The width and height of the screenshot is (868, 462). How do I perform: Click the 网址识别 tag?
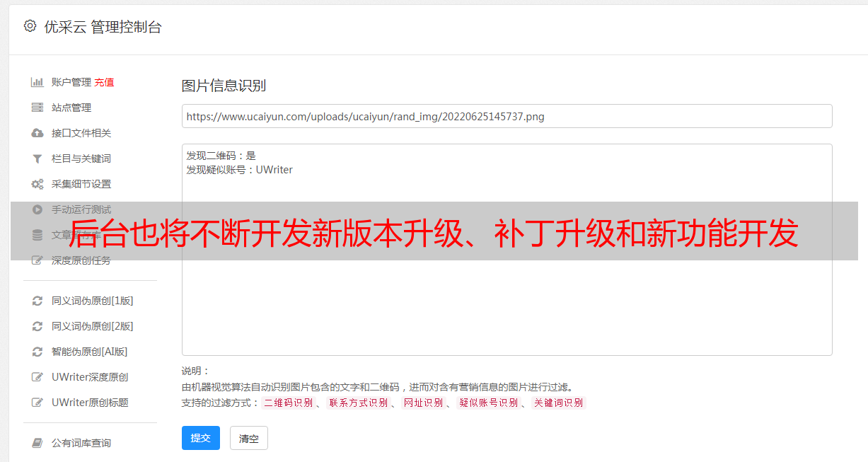423,403
